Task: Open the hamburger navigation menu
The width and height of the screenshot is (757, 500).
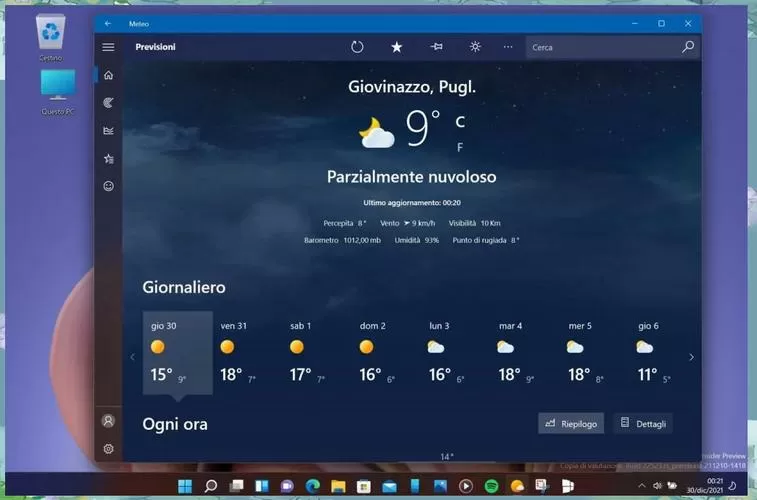Action: pyautogui.click(x=108, y=47)
